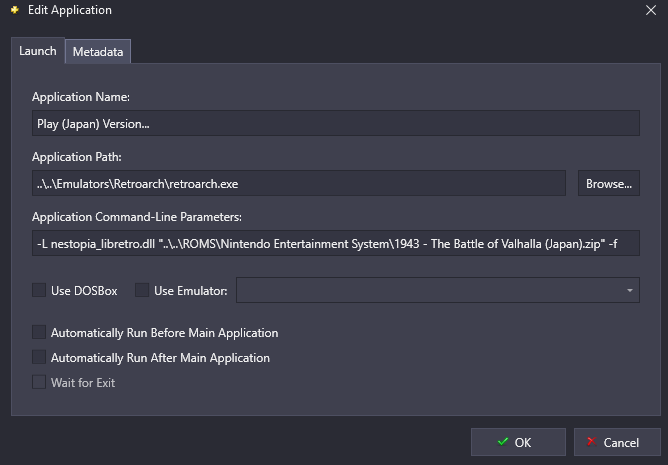Check Automatically Run Before Main Application
668x465 pixels.
pyautogui.click(x=39, y=332)
